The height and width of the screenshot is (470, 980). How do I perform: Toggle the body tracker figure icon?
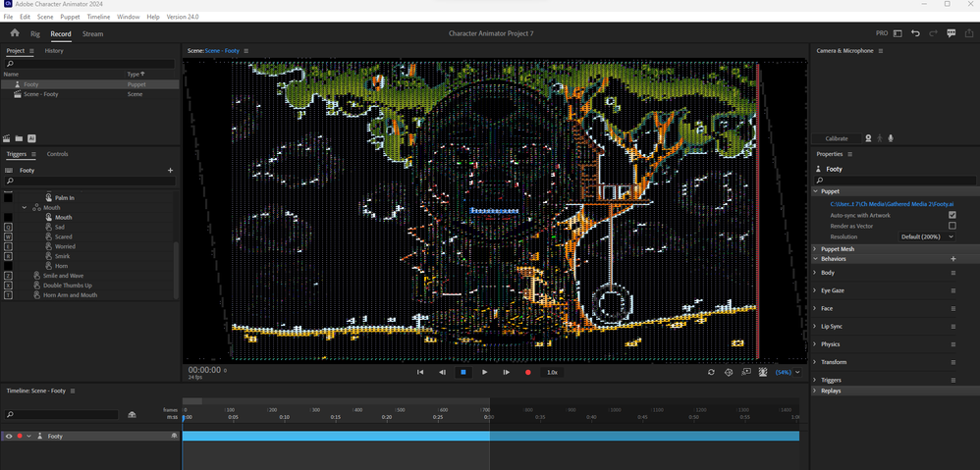pos(880,138)
